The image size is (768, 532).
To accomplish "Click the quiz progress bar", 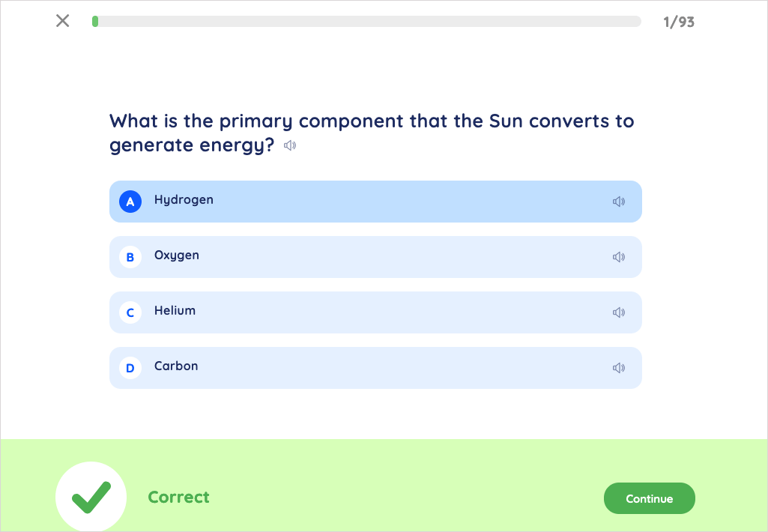I will click(x=366, y=21).
